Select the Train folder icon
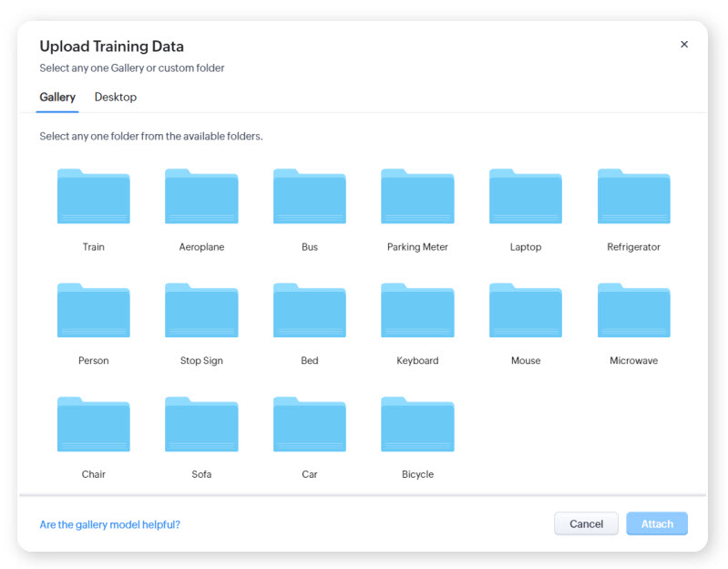 93,197
